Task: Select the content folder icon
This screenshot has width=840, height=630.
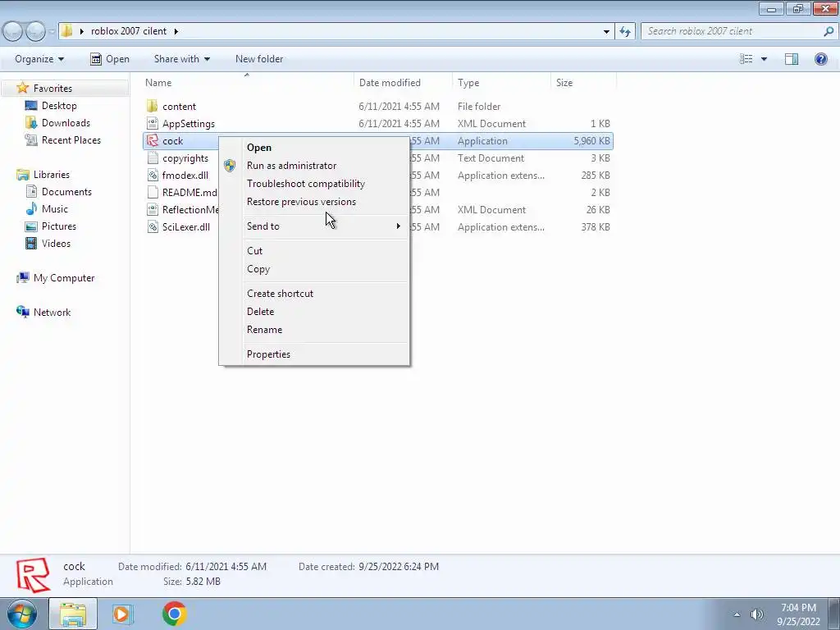Action: click(152, 106)
